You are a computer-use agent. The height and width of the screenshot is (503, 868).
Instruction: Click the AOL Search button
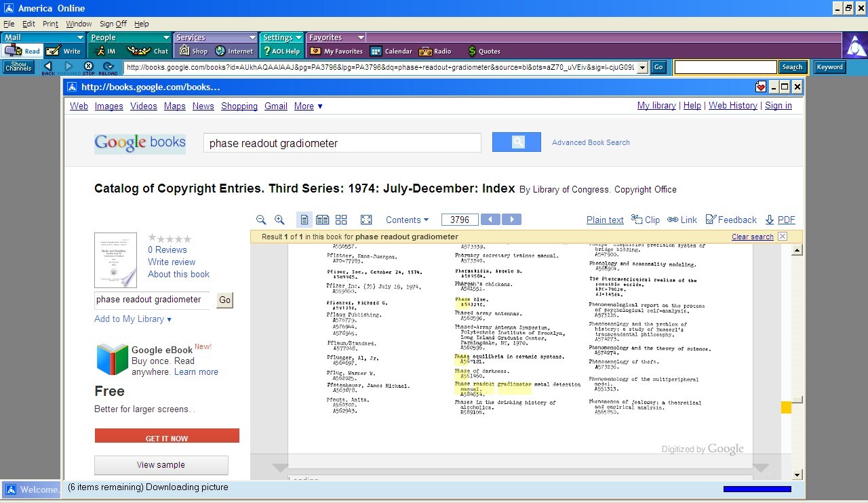click(x=792, y=67)
